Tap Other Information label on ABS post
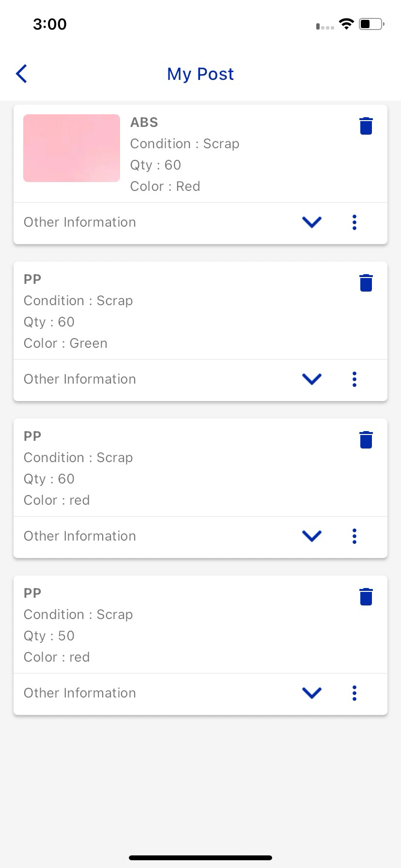 click(x=80, y=222)
